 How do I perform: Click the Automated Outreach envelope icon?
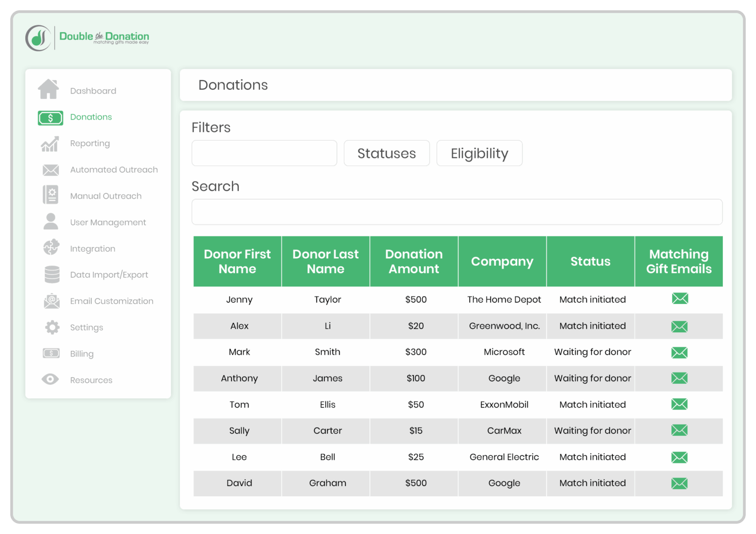[50, 170]
